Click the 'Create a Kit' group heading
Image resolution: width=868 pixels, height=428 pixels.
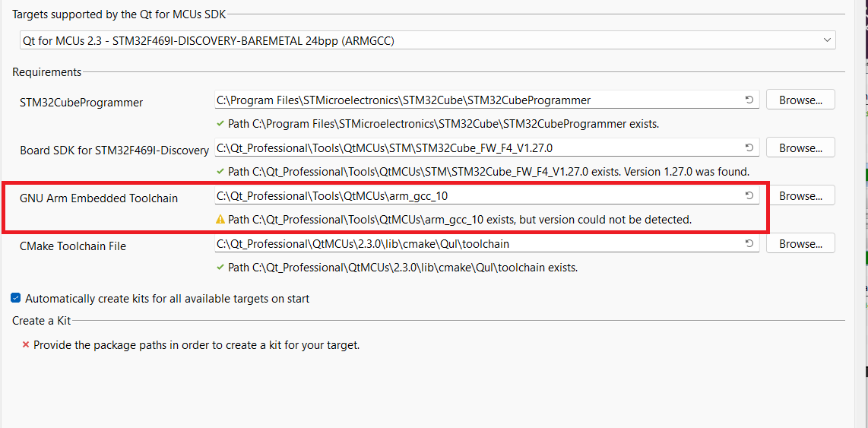[x=42, y=320]
